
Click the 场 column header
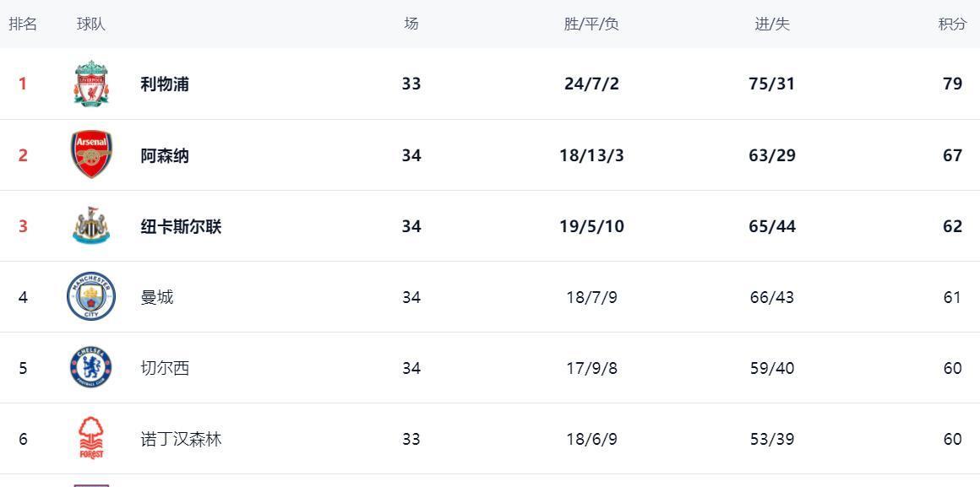click(411, 24)
